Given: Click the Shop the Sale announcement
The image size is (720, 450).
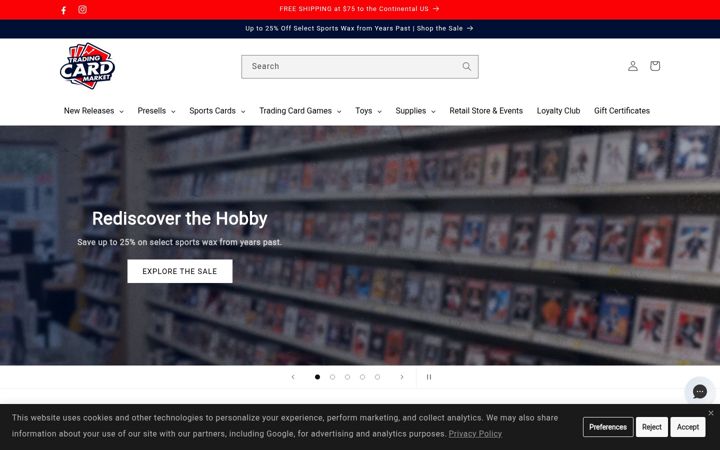Looking at the screenshot, I should [359, 28].
